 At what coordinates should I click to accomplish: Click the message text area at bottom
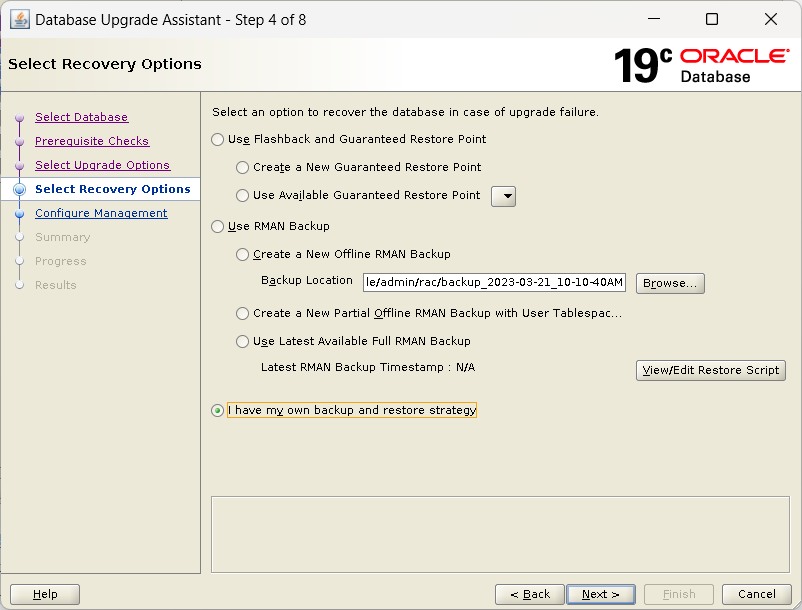coord(500,534)
